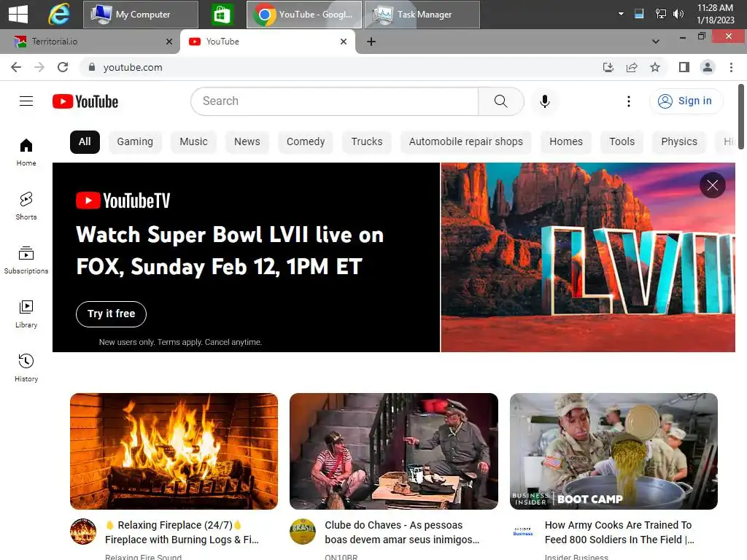747x560 pixels.
Task: Click the taskbar clock 11:28 AM
Action: pos(715,14)
